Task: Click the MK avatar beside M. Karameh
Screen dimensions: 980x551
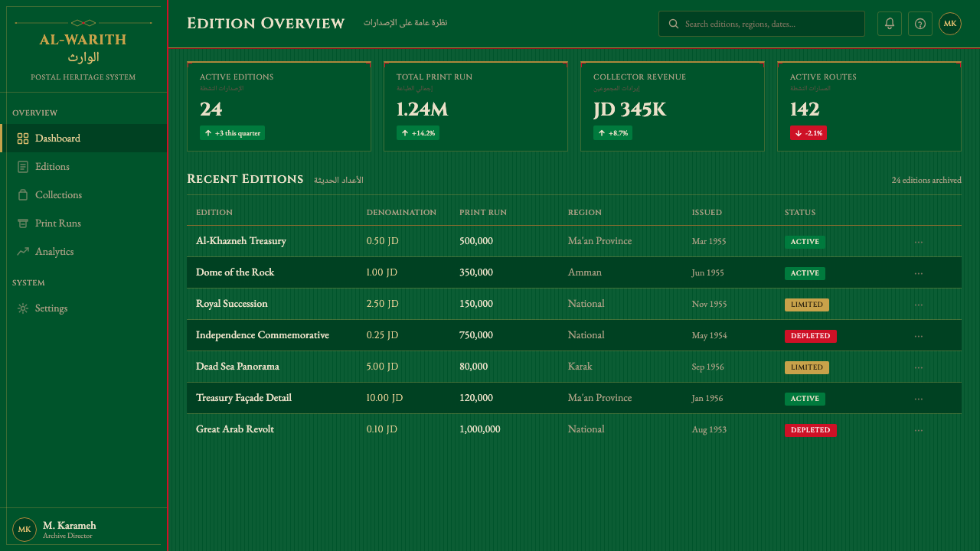Action: (24, 530)
